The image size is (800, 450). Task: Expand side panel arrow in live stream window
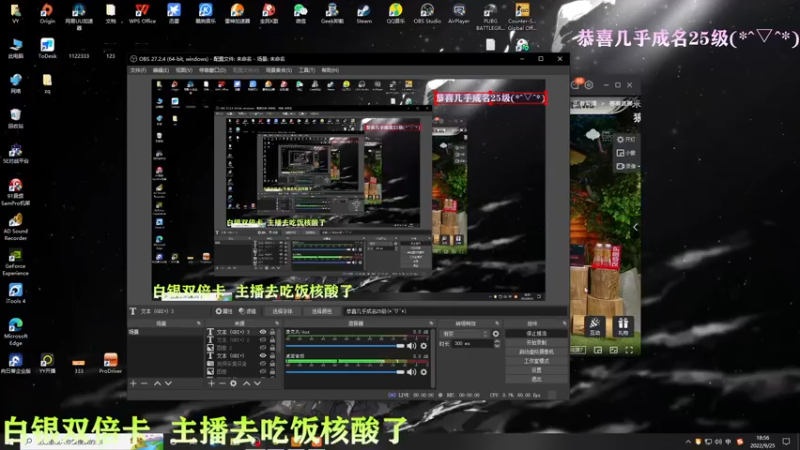[635, 227]
